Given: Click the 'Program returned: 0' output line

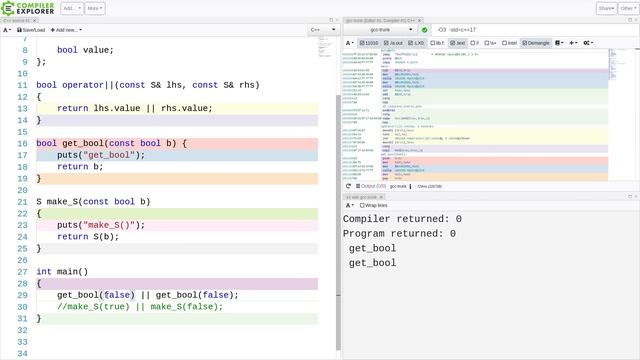Looking at the screenshot, I should click(399, 234).
